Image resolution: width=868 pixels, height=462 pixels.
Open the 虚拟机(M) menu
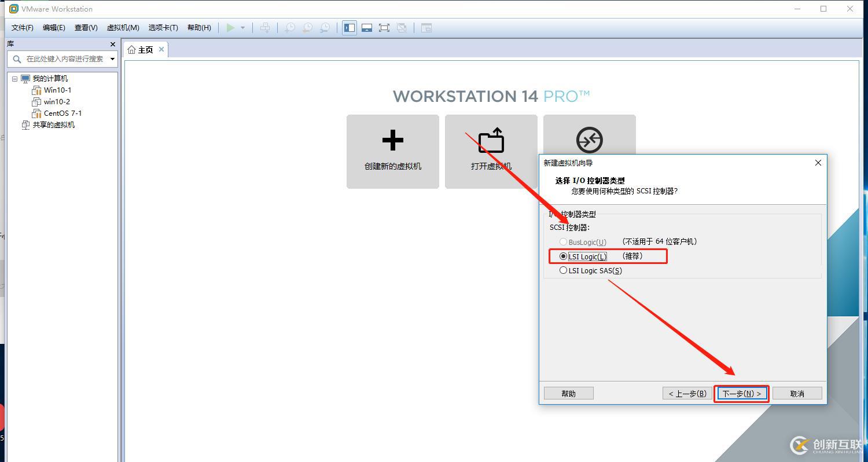point(123,28)
